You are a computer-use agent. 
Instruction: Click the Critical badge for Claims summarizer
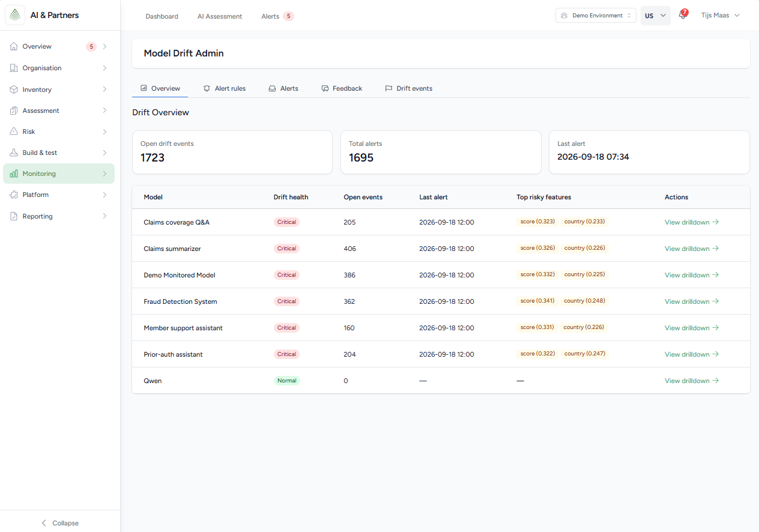point(286,249)
